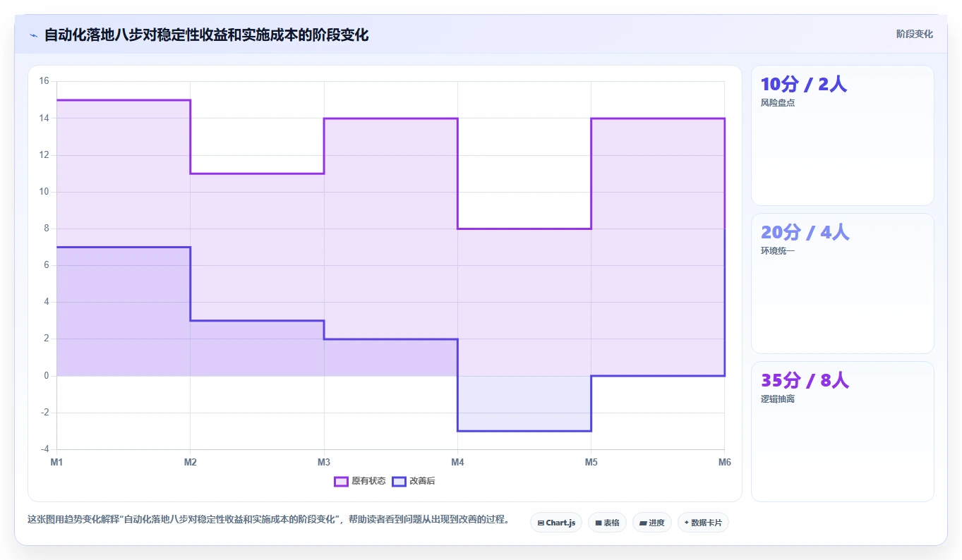Click the -4 y-axis tick label
Screen dimensions: 962x560
click(x=44, y=449)
